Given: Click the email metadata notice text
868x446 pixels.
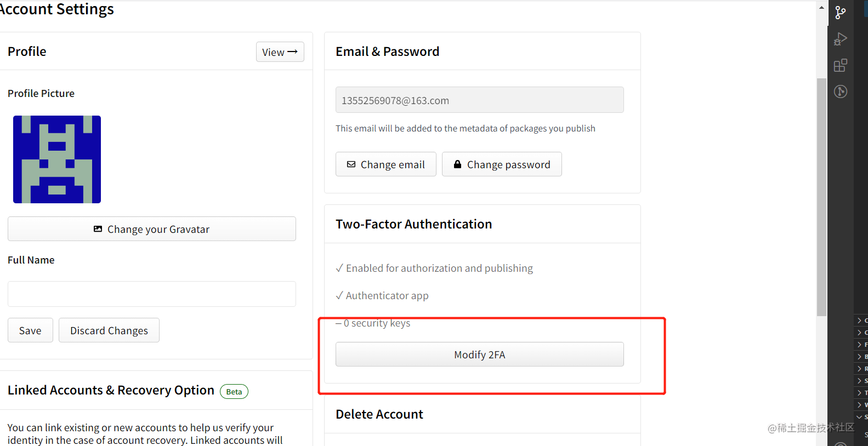Looking at the screenshot, I should (x=466, y=128).
